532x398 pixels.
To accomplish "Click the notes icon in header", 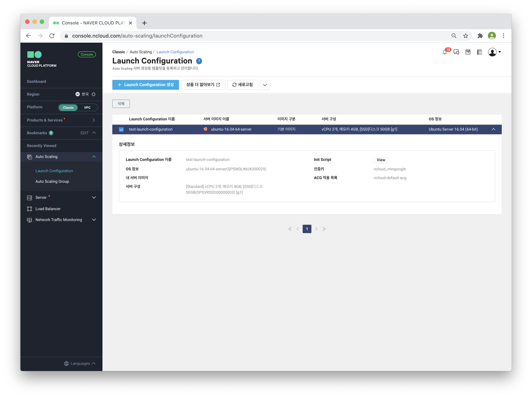I will pyautogui.click(x=468, y=52).
